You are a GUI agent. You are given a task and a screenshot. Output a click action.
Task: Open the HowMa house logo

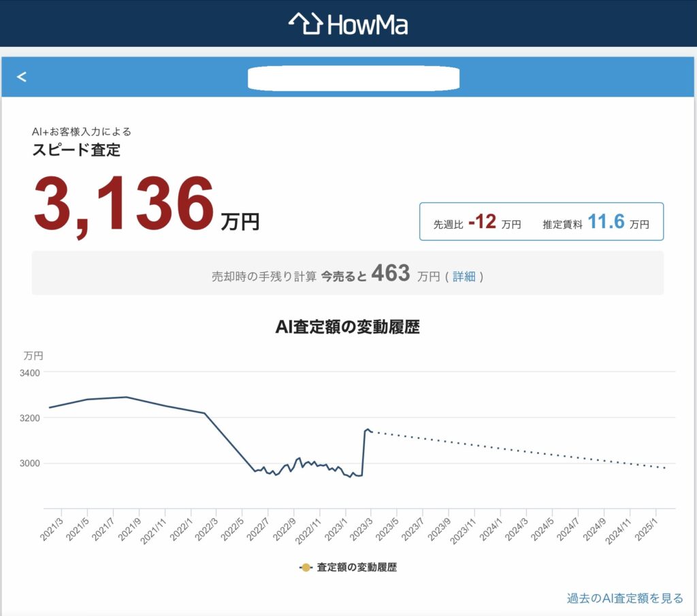point(348,24)
